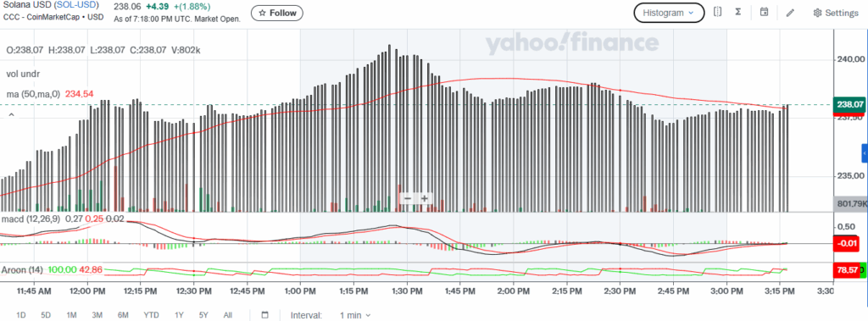Open chart Settings
868x321 pixels.
pos(835,13)
